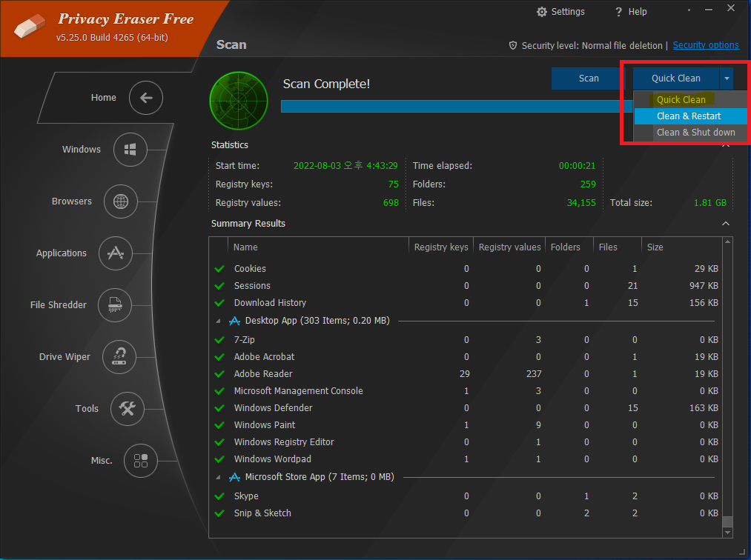The width and height of the screenshot is (751, 560).
Task: Click the Microsoft Store App group icon
Action: [x=234, y=477]
